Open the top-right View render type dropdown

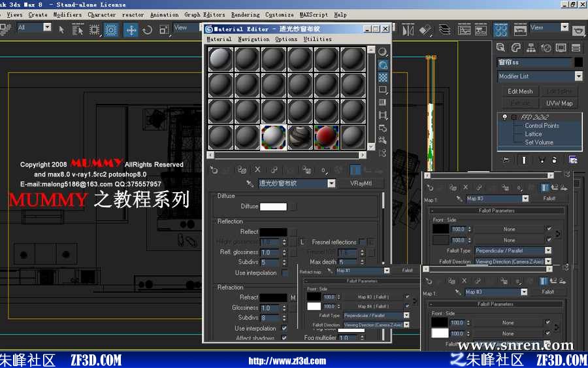(x=564, y=27)
